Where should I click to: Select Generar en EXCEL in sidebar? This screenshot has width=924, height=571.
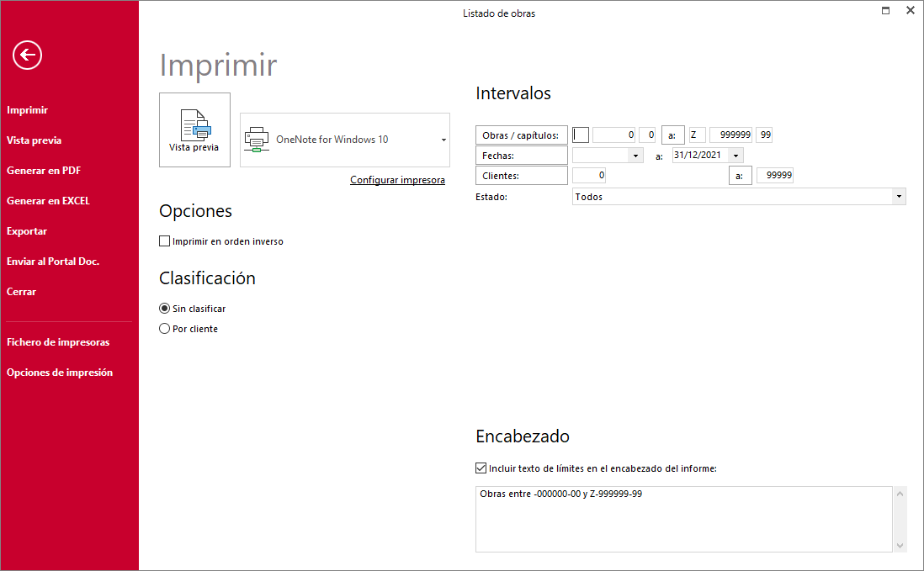[x=48, y=201]
